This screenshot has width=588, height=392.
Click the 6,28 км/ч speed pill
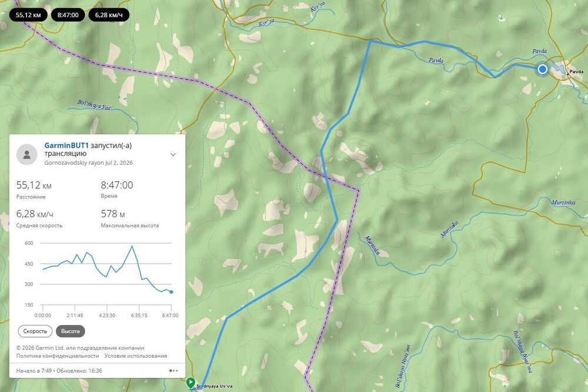click(x=109, y=15)
